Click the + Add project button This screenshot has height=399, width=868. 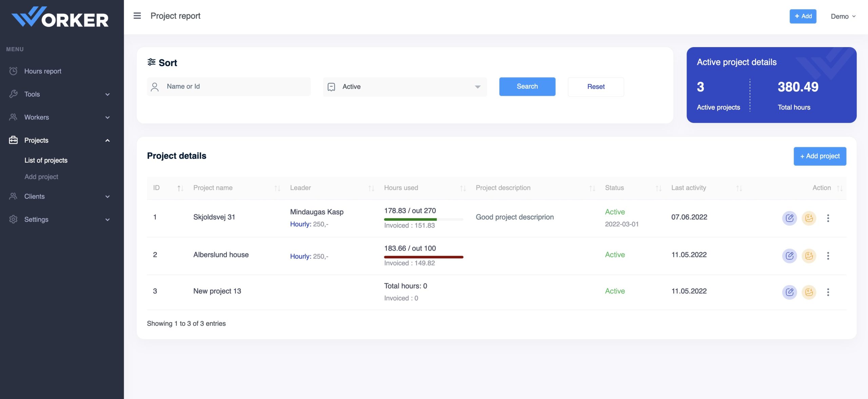tap(820, 156)
